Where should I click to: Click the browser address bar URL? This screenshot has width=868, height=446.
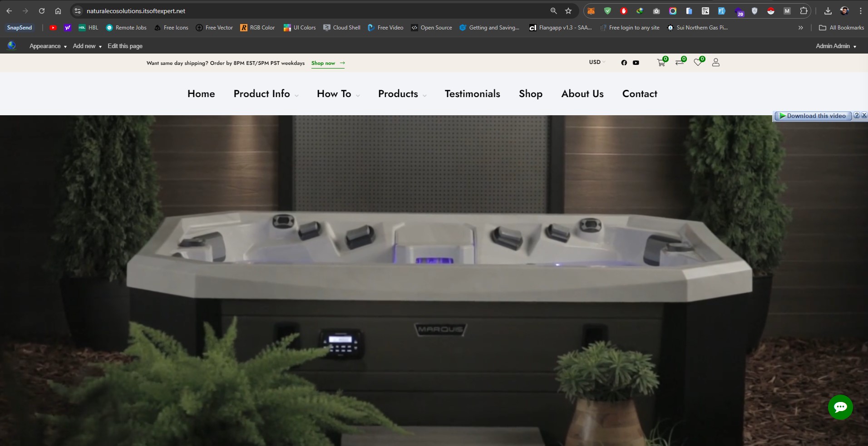click(x=136, y=11)
